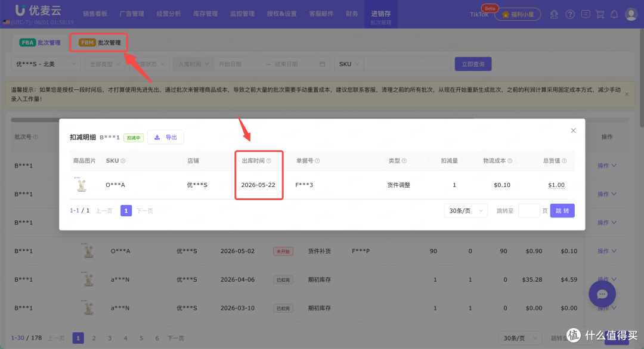Click page 1 button in dialog pagination
Screen dimensions: 644x349
126,211
